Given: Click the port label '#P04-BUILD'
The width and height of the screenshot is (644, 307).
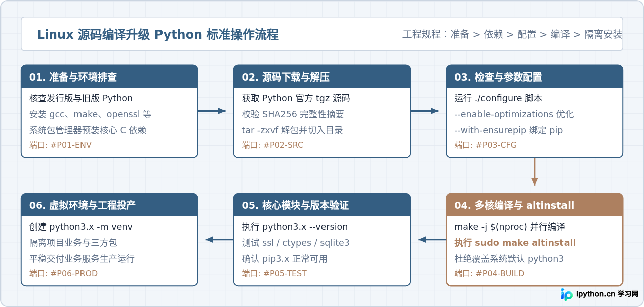Looking at the screenshot, I should (x=500, y=274).
